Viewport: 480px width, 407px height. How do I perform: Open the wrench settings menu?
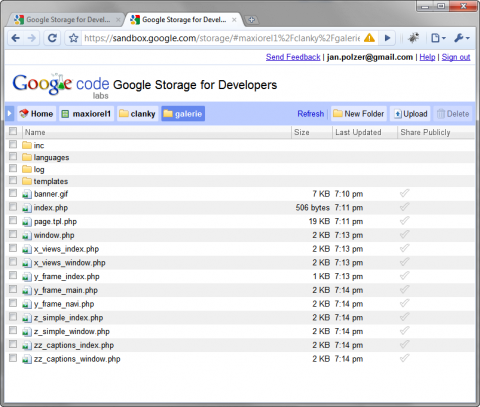[462, 38]
